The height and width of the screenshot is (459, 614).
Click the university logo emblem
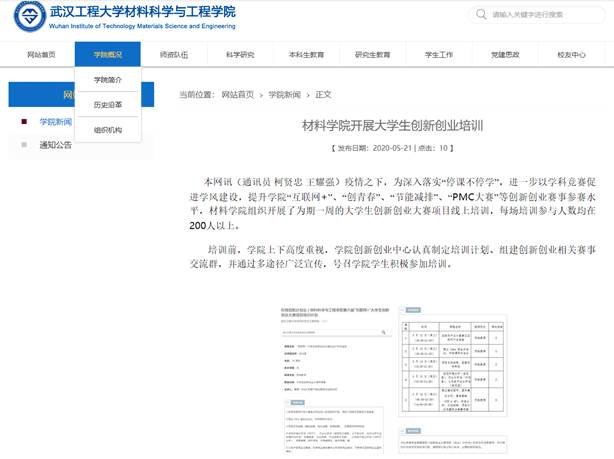[29, 17]
